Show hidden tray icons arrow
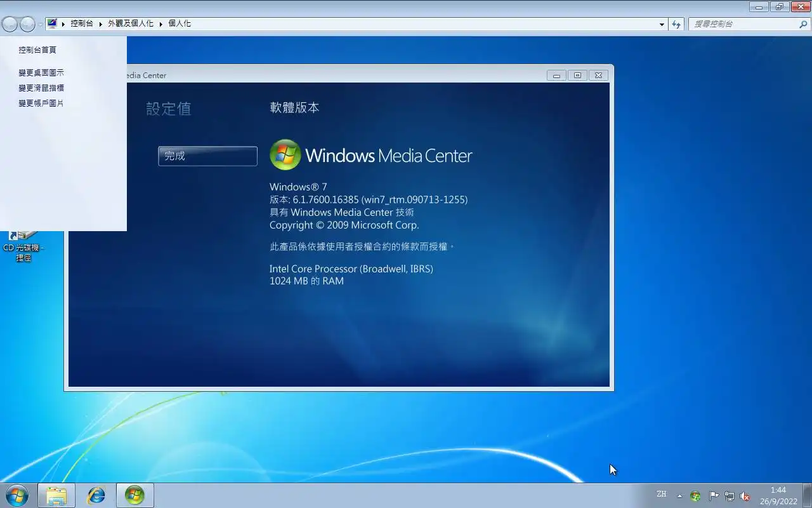The width and height of the screenshot is (812, 508). point(679,496)
